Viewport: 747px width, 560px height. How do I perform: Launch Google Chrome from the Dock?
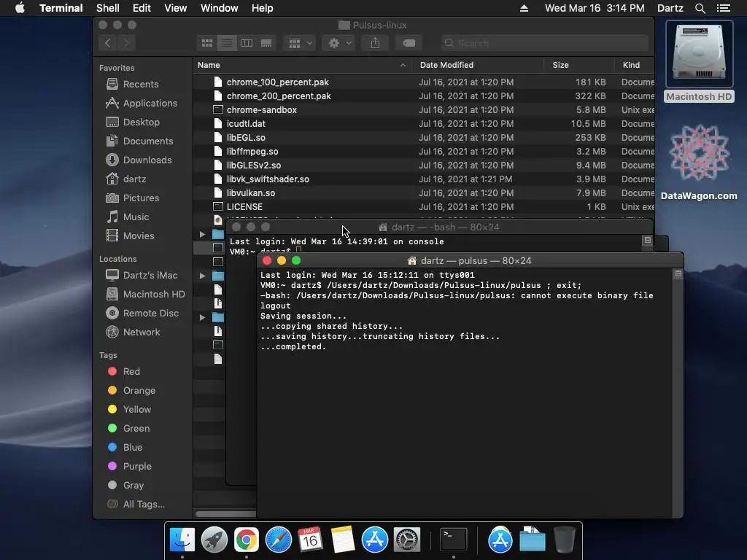[247, 540]
